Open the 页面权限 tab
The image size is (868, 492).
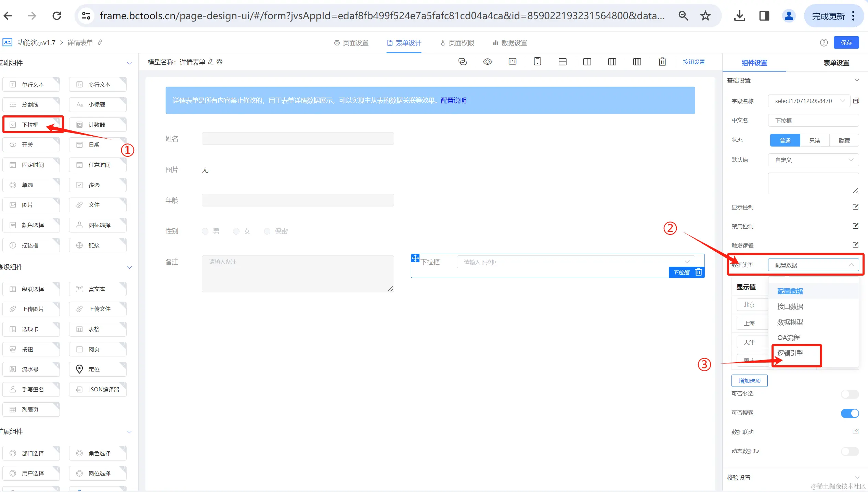[x=457, y=43]
